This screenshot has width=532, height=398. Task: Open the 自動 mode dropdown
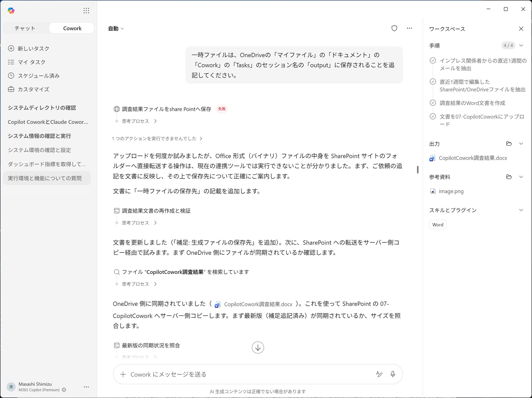click(116, 29)
